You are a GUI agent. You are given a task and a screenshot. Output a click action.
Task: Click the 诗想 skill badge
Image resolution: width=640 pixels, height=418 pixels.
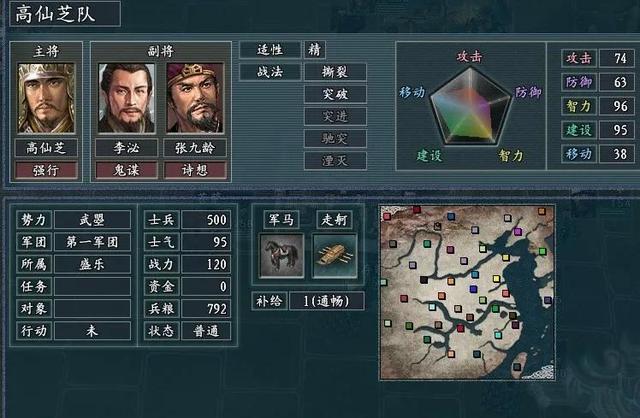(195, 170)
